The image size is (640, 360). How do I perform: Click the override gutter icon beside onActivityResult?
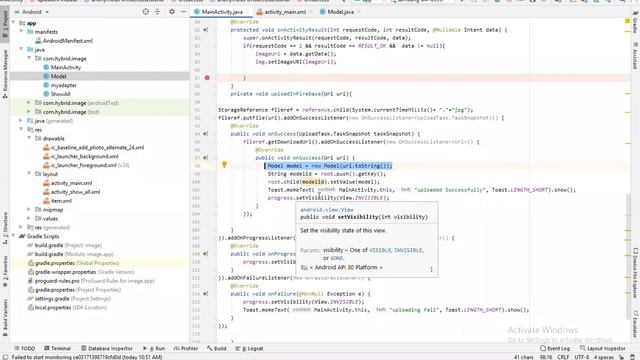click(x=205, y=30)
